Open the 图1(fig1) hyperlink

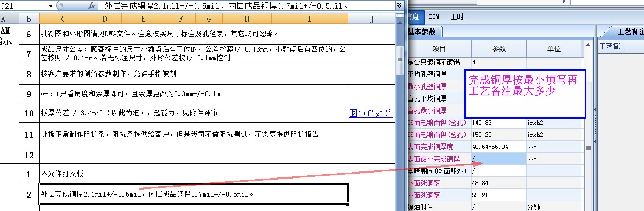coord(371,113)
